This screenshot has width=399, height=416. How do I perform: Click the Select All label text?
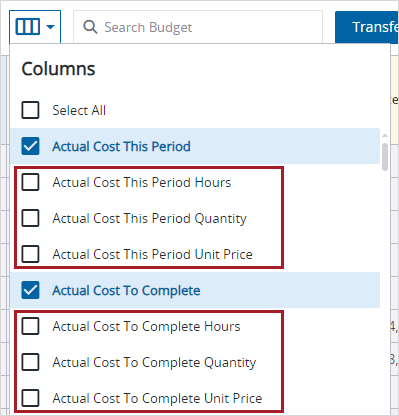tap(79, 111)
